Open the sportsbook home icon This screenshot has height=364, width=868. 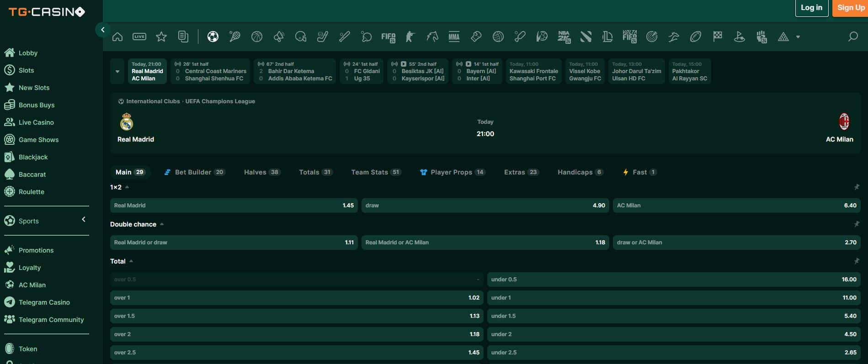tap(117, 37)
